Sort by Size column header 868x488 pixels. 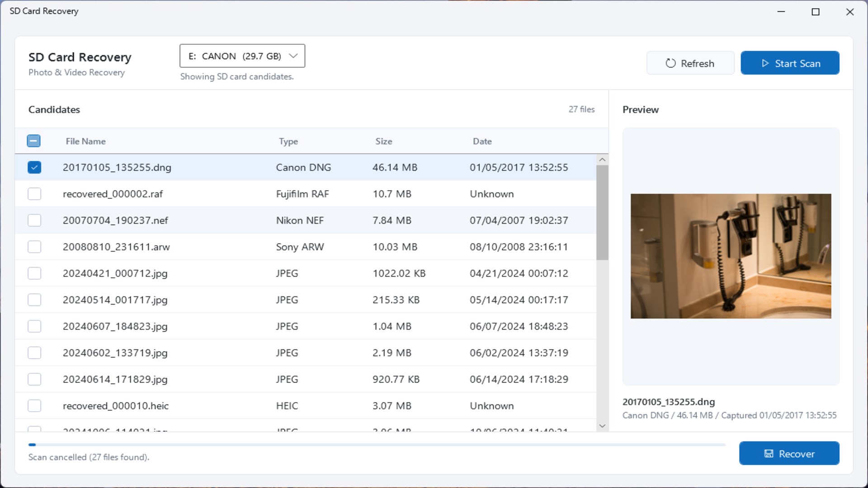click(x=384, y=141)
